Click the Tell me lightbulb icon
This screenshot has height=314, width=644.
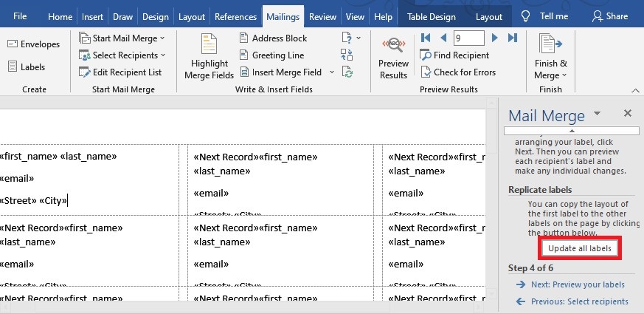[x=526, y=16]
